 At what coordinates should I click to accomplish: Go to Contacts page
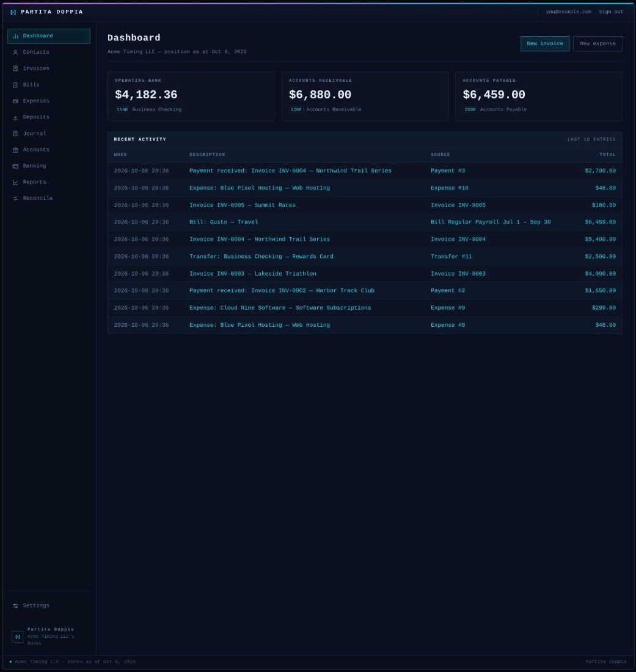pos(49,53)
